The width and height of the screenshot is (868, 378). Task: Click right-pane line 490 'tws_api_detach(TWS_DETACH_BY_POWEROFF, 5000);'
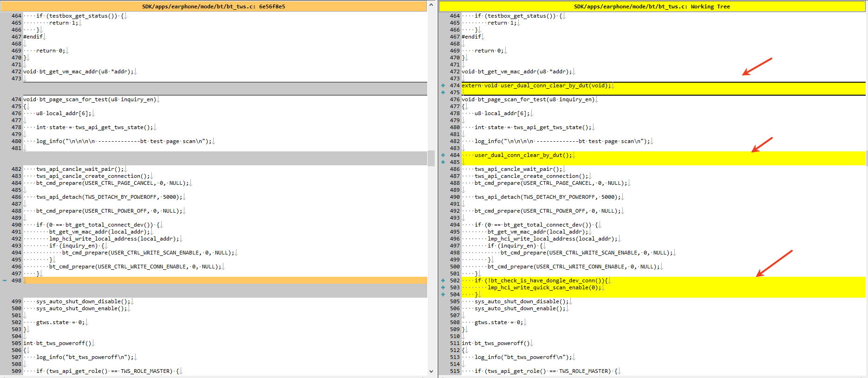point(548,197)
